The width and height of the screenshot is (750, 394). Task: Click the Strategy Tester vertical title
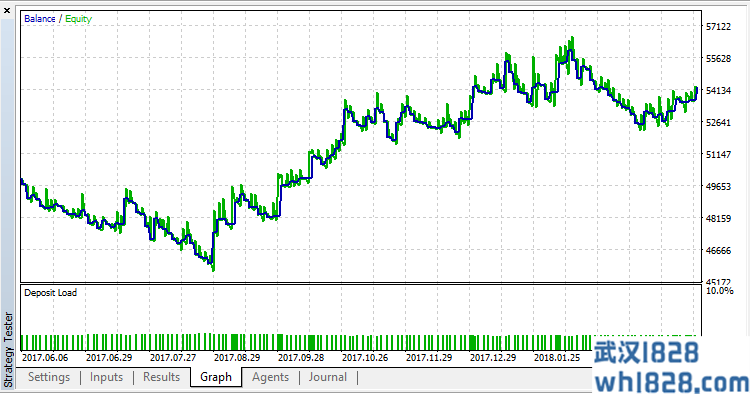[8, 350]
